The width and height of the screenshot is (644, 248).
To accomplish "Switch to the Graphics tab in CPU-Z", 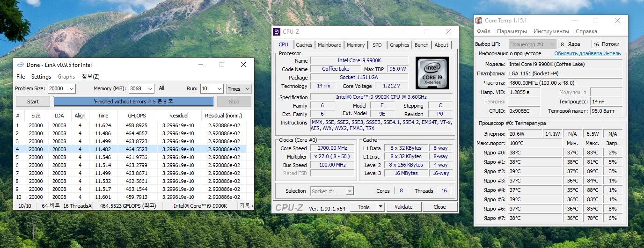I will point(399,45).
